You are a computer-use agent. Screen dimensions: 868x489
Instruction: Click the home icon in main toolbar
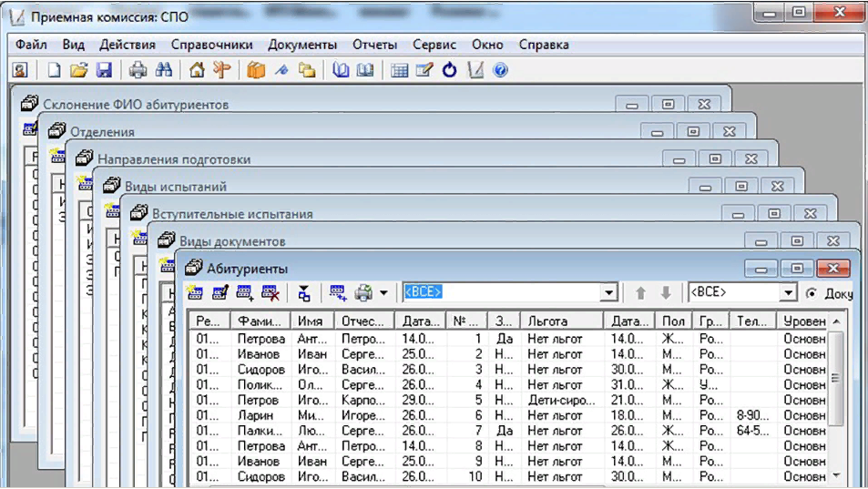196,70
